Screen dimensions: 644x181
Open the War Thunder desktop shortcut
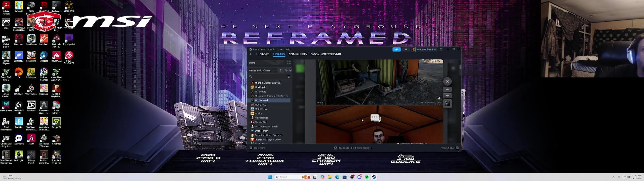click(x=31, y=90)
